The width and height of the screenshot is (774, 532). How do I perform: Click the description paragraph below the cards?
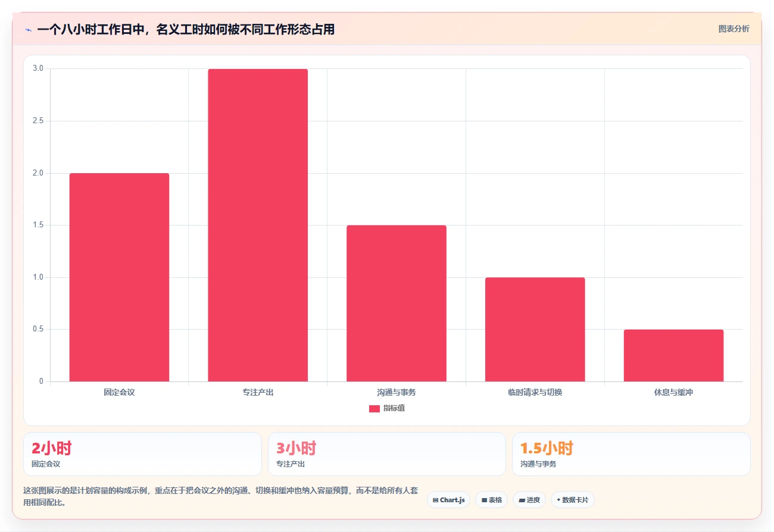click(220, 496)
